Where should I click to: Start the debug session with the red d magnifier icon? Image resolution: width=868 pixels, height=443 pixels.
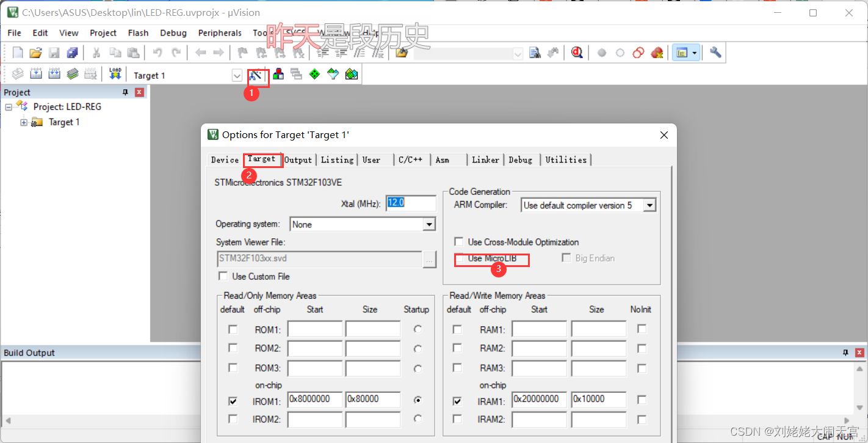click(x=577, y=53)
